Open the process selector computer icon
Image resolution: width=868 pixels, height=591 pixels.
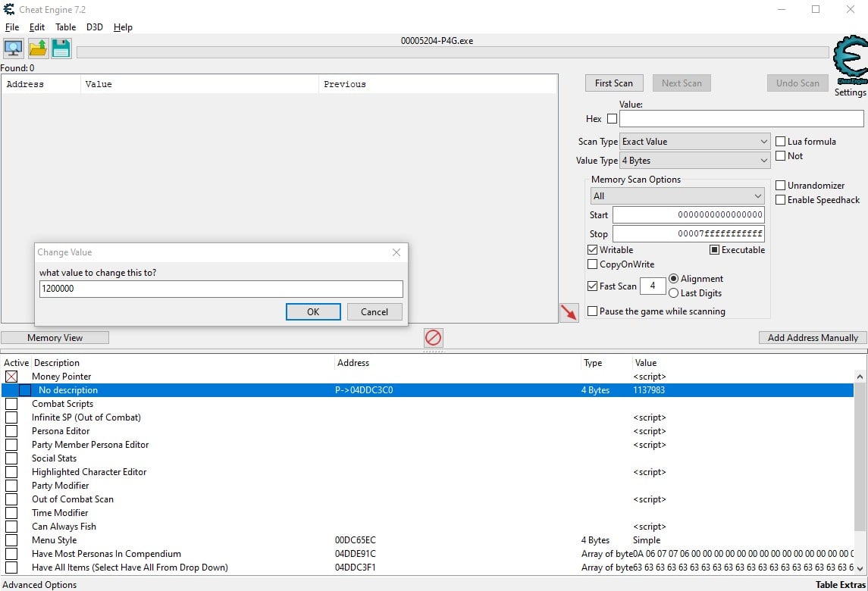(x=14, y=48)
